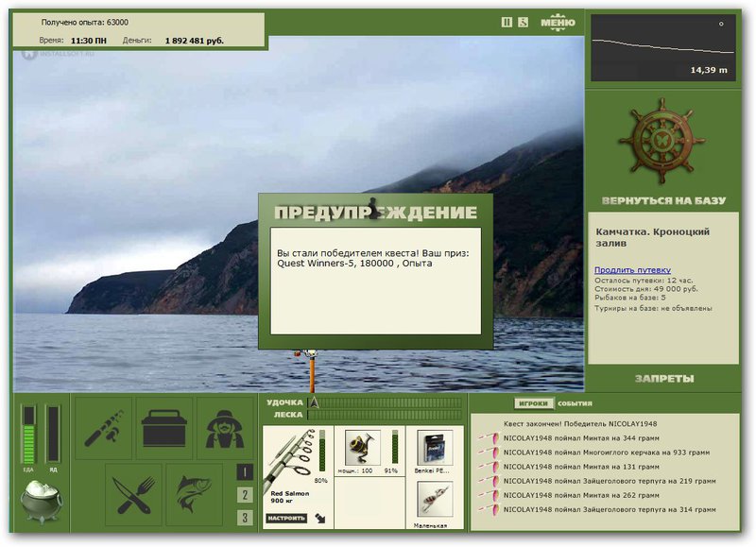Open the fishing rod tackle icon
Image resolution: width=756 pixels, height=547 pixels.
tap(104, 429)
